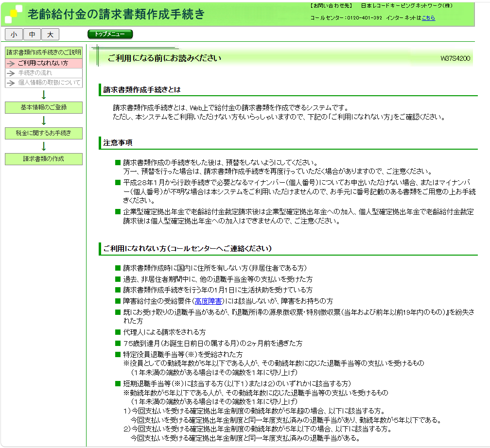The image size is (490, 448).
Task: Click the 基本情報のご登録 step box
Action: pyautogui.click(x=44, y=107)
